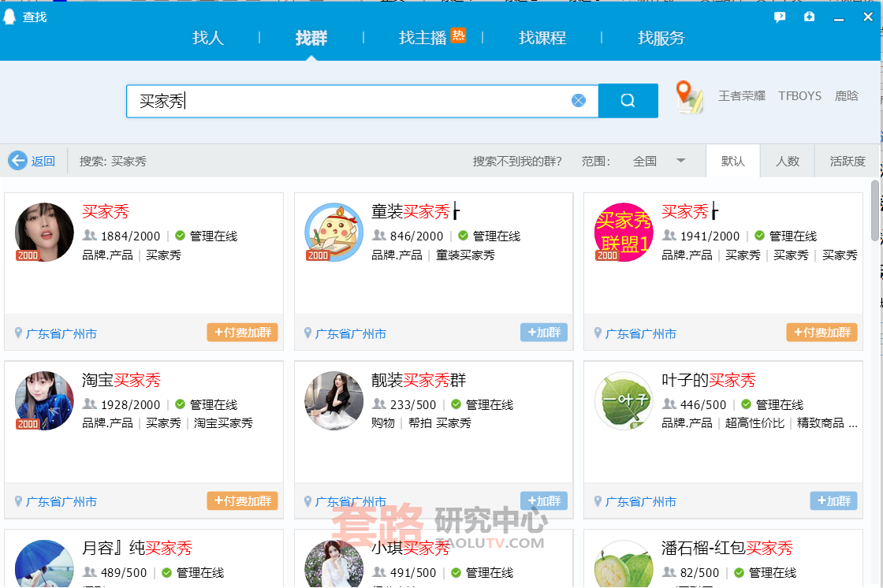Open the 月容』纯买家秀 group title

point(137,548)
